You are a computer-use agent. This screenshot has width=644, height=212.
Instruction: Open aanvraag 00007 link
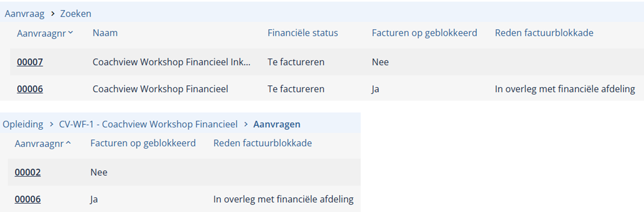[x=30, y=62]
